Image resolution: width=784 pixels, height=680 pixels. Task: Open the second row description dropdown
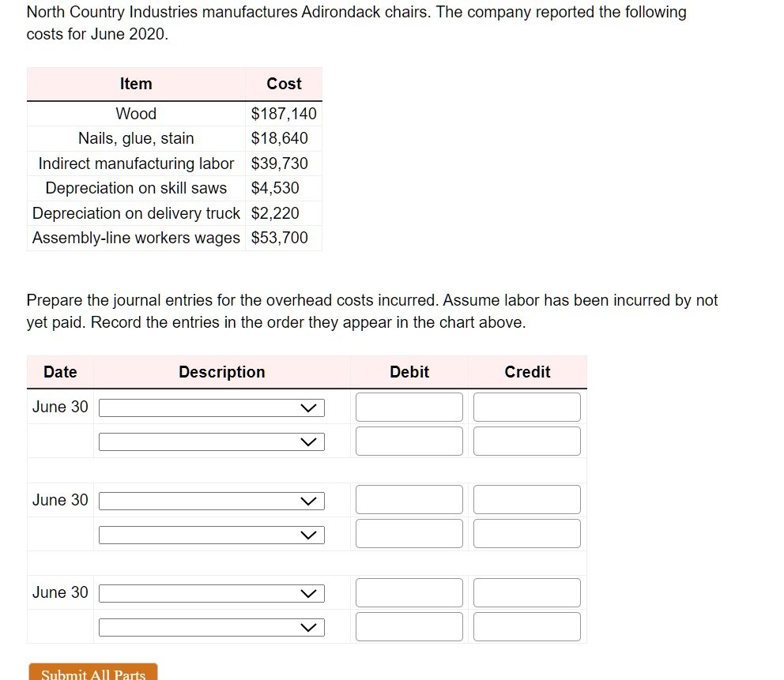212,441
